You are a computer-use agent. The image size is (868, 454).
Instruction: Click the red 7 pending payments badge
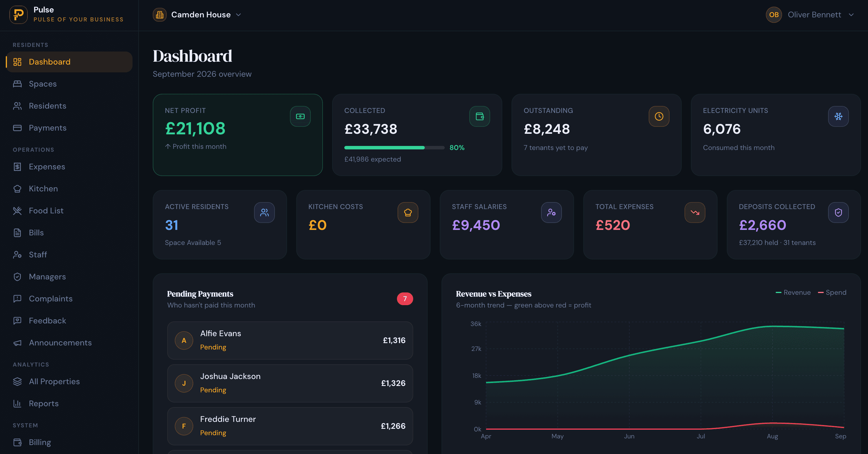[405, 299]
